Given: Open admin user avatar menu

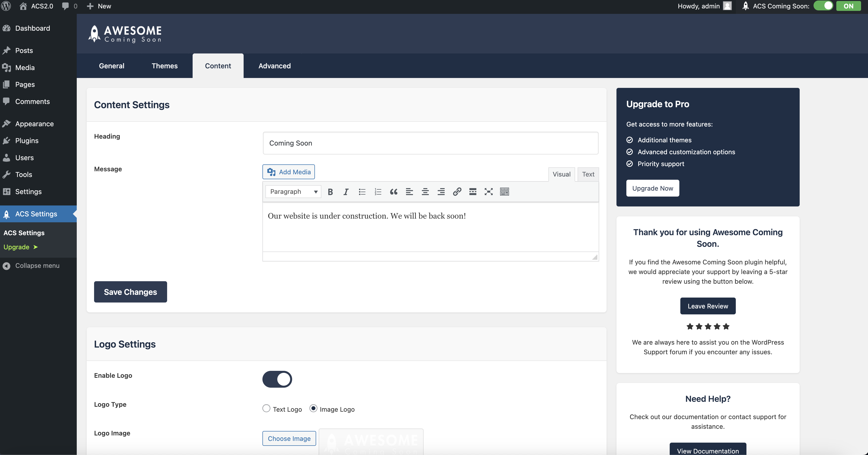Looking at the screenshot, I should click(727, 6).
